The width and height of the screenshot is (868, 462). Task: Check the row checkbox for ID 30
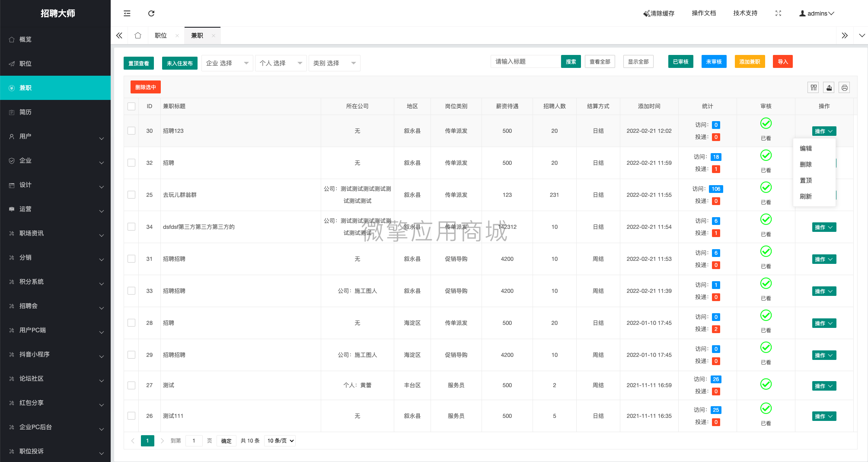click(x=131, y=131)
